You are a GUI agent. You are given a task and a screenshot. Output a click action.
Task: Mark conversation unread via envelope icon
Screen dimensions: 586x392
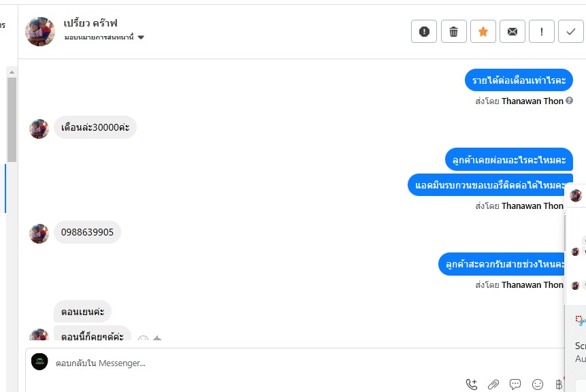(512, 31)
